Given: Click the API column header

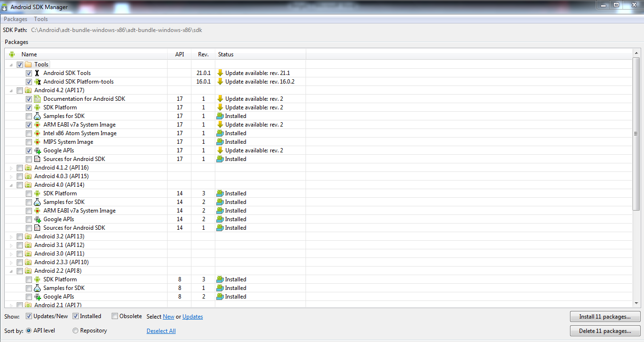Looking at the screenshot, I should pos(179,54).
